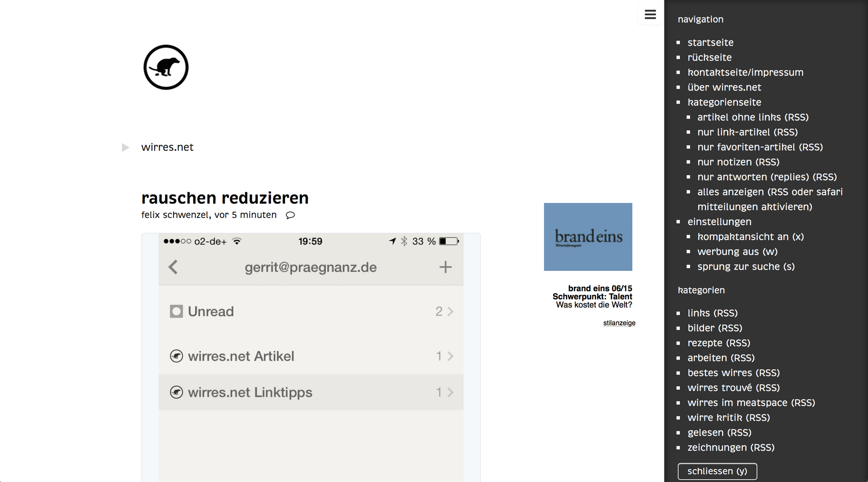
Task: Click the wirres.net dog logo
Action: tap(166, 67)
